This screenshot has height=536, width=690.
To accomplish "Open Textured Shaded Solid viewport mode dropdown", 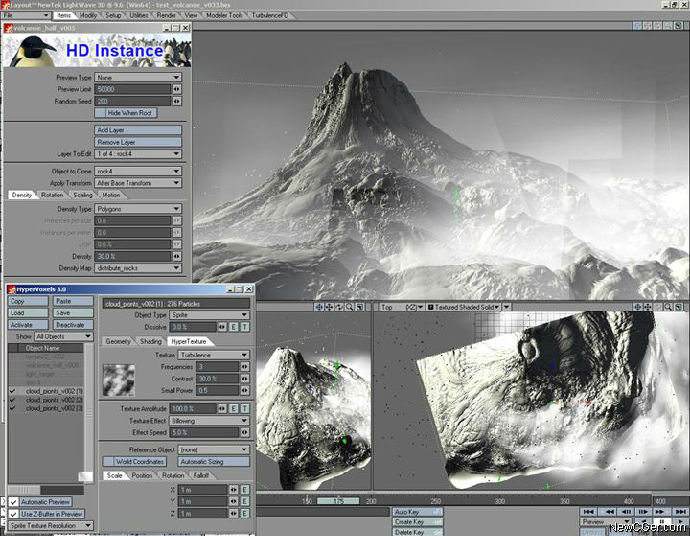I will pyautogui.click(x=464, y=307).
